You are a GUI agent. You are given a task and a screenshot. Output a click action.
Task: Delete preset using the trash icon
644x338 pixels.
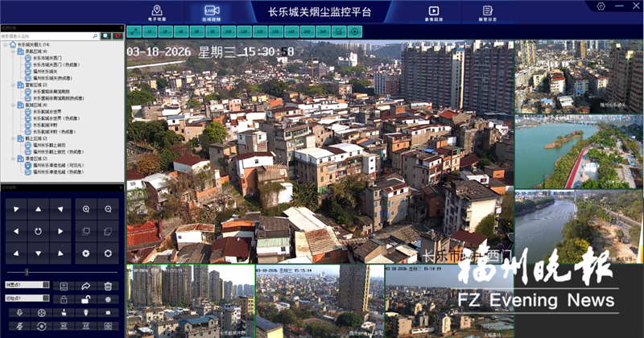point(108,286)
